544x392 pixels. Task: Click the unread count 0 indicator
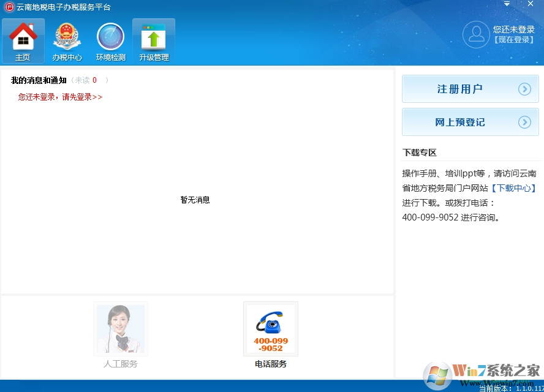94,80
